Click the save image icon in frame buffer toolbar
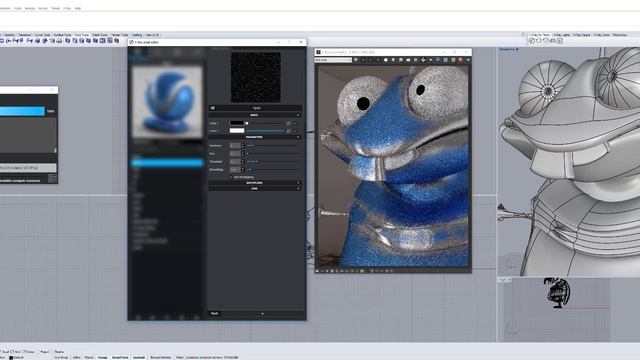 click(x=401, y=60)
